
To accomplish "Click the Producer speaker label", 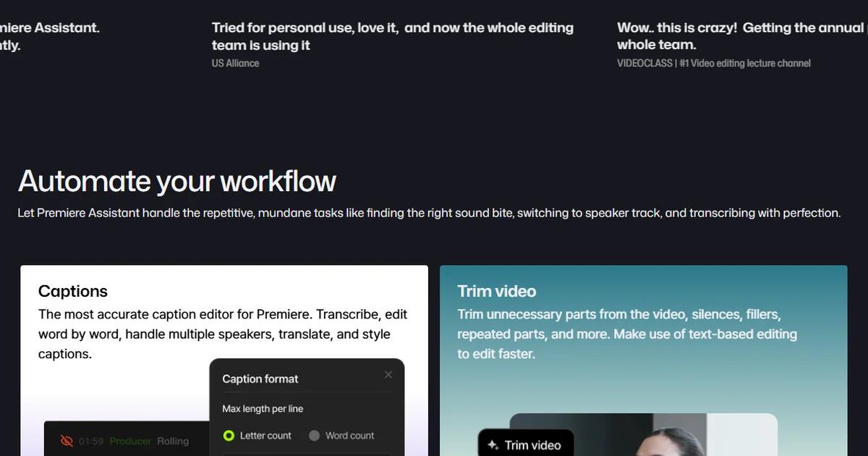I will [x=130, y=441].
